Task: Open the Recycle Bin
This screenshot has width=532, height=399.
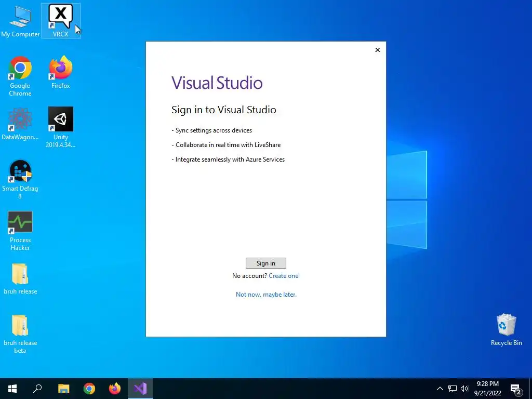Action: point(506,329)
